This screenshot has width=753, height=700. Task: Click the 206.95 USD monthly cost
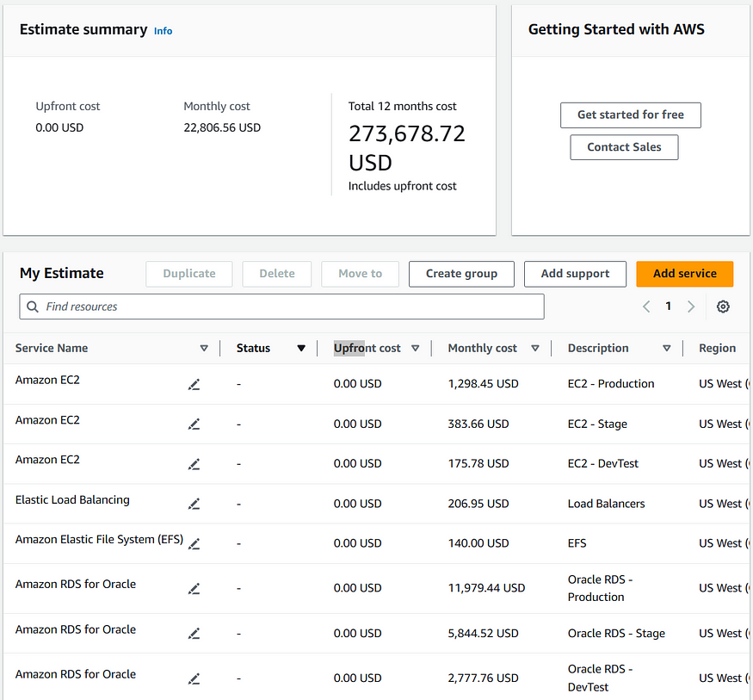click(x=478, y=504)
